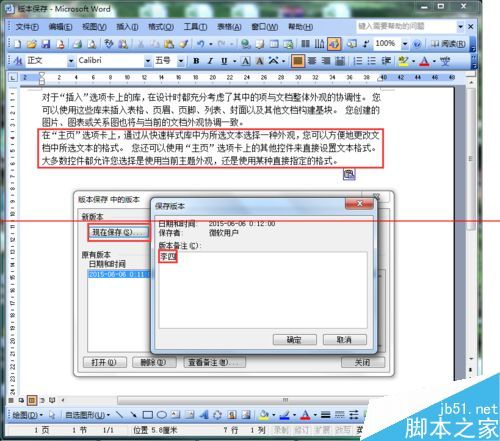The width and height of the screenshot is (500, 441).
Task: Click the decrease indent icon
Action: pos(386,61)
